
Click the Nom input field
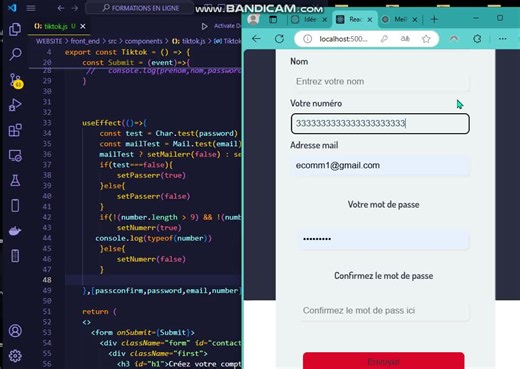point(380,81)
